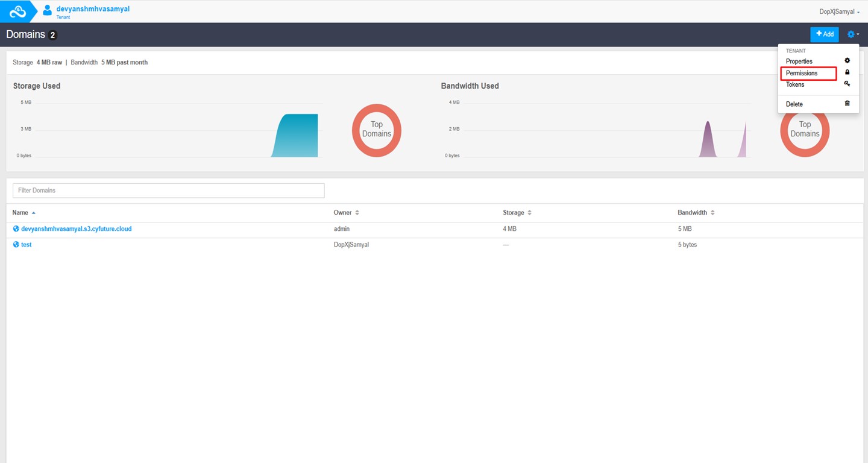Click the key icon beside Tokens

tap(848, 84)
